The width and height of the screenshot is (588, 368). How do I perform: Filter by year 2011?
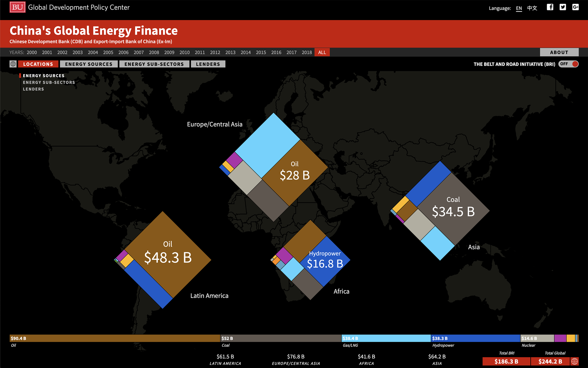click(200, 52)
